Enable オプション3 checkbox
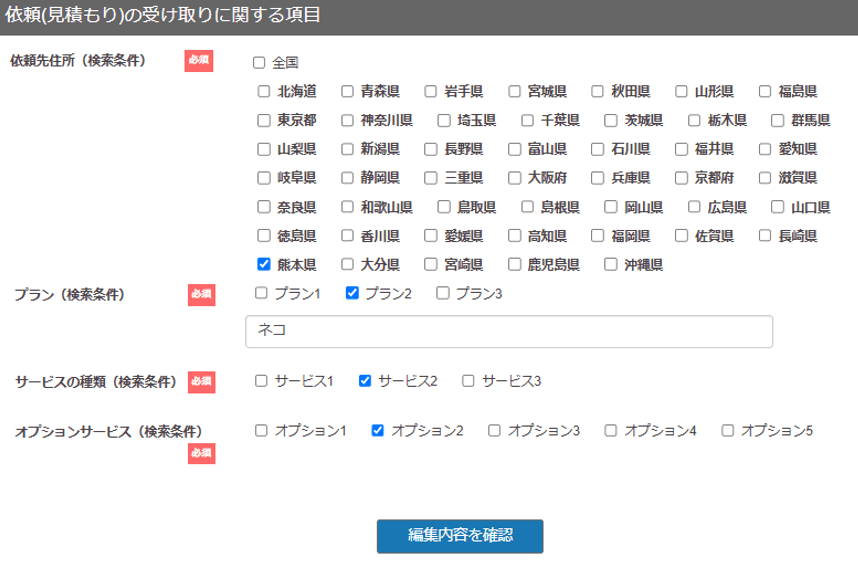 click(x=494, y=431)
